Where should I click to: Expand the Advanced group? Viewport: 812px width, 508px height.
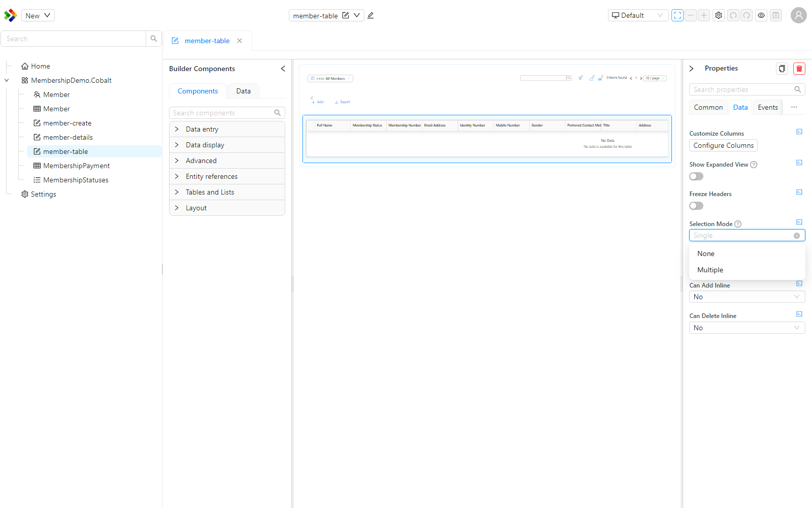coord(227,161)
